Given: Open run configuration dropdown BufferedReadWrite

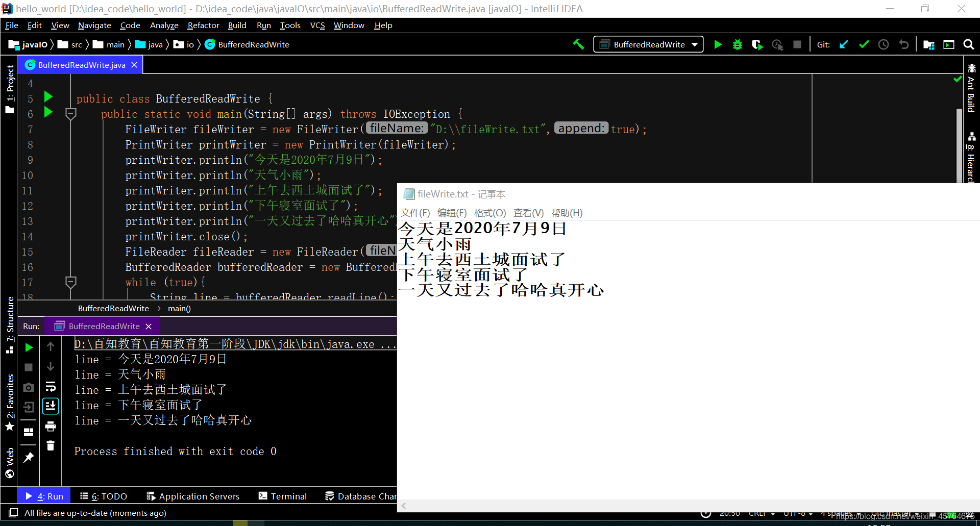Looking at the screenshot, I should point(648,44).
